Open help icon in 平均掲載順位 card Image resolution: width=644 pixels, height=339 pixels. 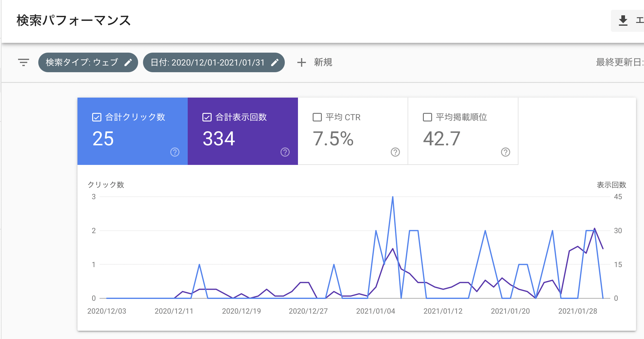[x=506, y=152]
